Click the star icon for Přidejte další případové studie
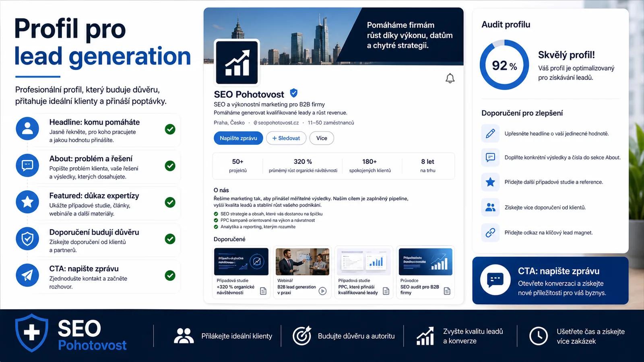Viewport: 644px width, 362px height. click(490, 182)
